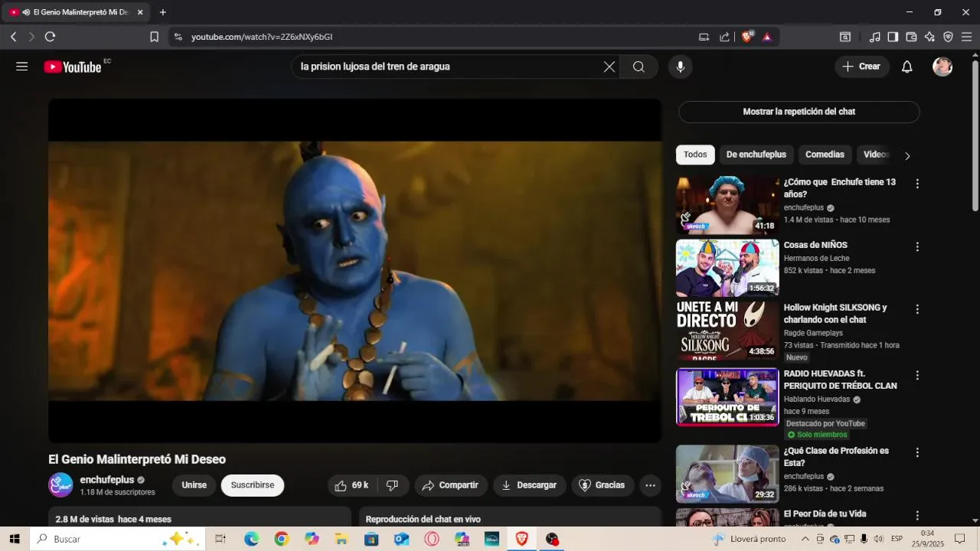Open a new browser tab

[x=162, y=12]
